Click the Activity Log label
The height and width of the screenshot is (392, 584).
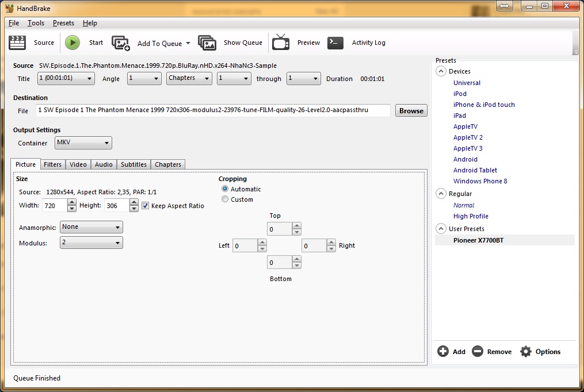tap(369, 43)
